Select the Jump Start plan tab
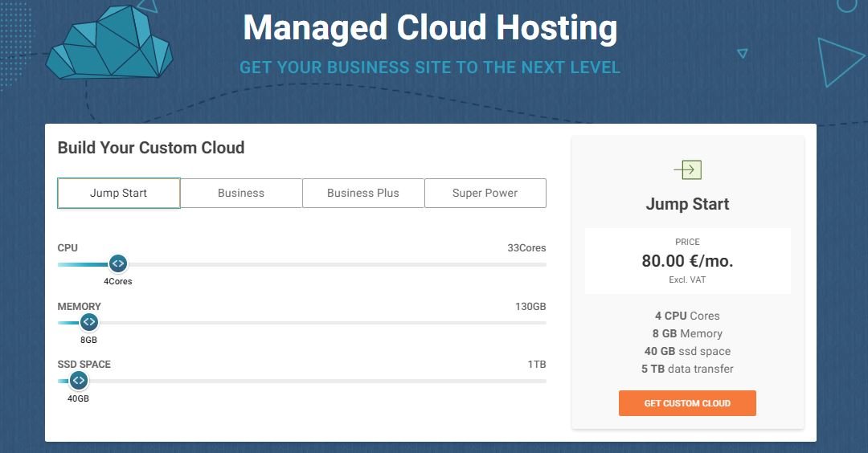This screenshot has height=453, width=868. 119,193
